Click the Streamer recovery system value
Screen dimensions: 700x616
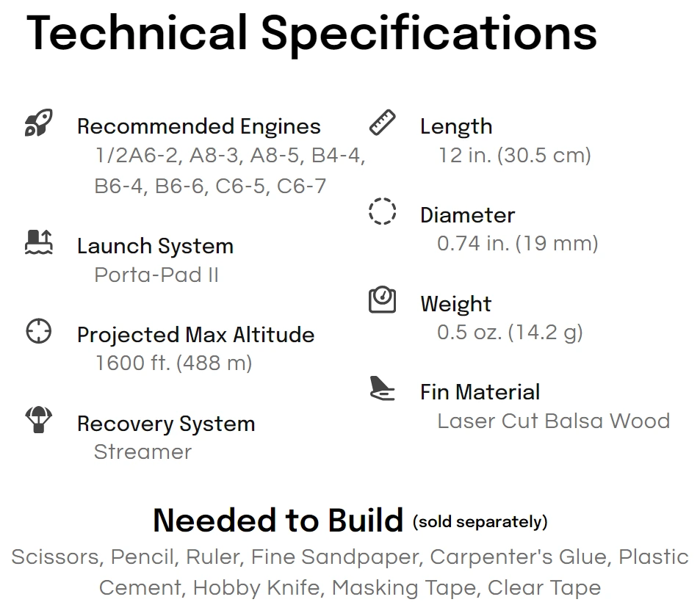[142, 452]
